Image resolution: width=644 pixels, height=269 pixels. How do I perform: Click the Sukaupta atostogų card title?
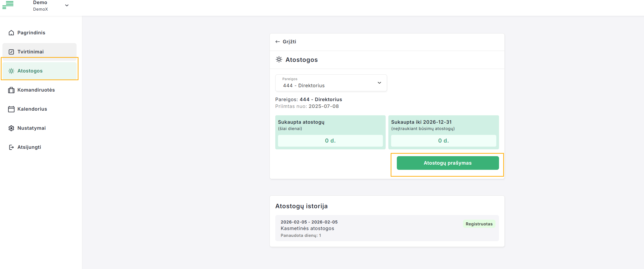301,122
